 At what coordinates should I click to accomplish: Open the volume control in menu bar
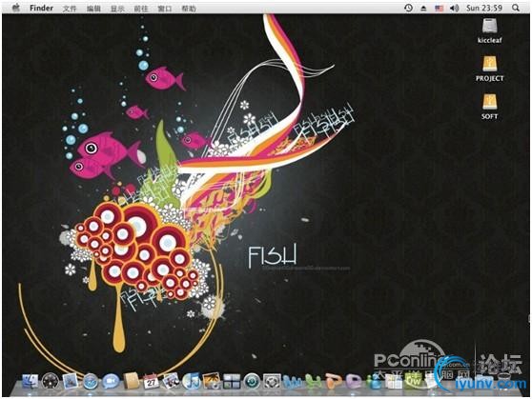pyautogui.click(x=455, y=9)
